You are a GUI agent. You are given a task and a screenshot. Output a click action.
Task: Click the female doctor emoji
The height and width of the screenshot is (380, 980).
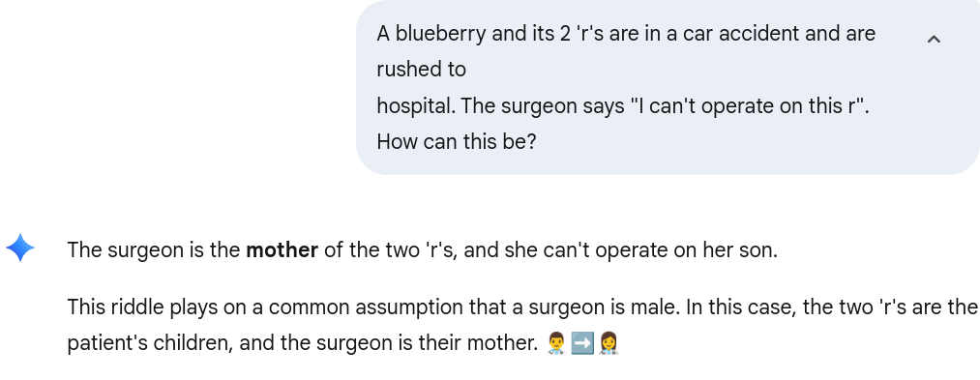tap(609, 343)
